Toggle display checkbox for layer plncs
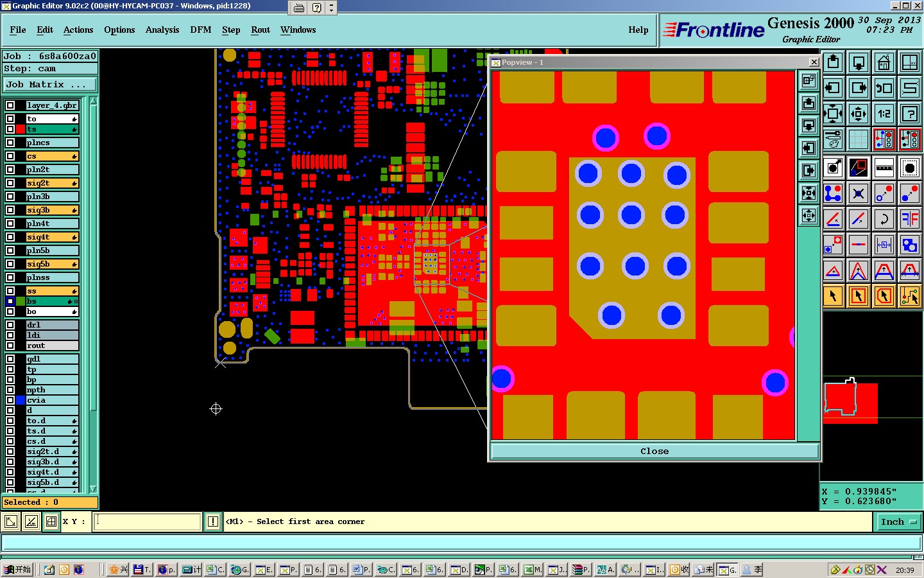Viewport: 924px width, 578px height. tap(10, 143)
